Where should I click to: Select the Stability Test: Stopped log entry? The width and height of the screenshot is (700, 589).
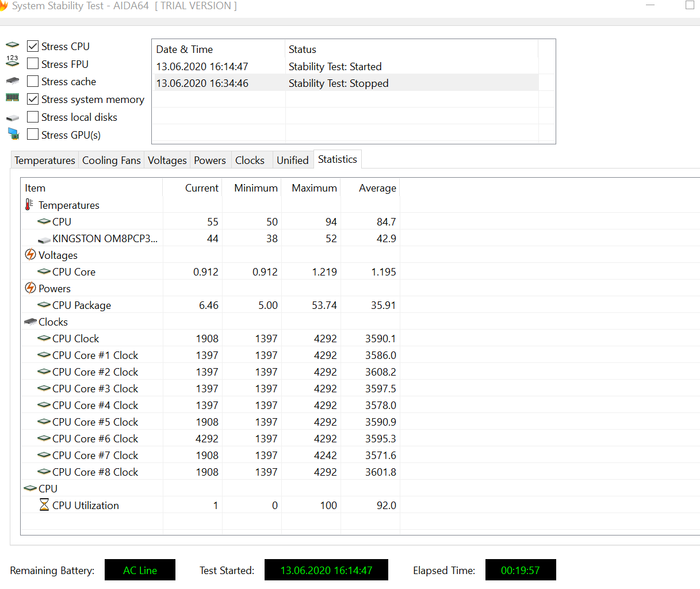pos(346,83)
